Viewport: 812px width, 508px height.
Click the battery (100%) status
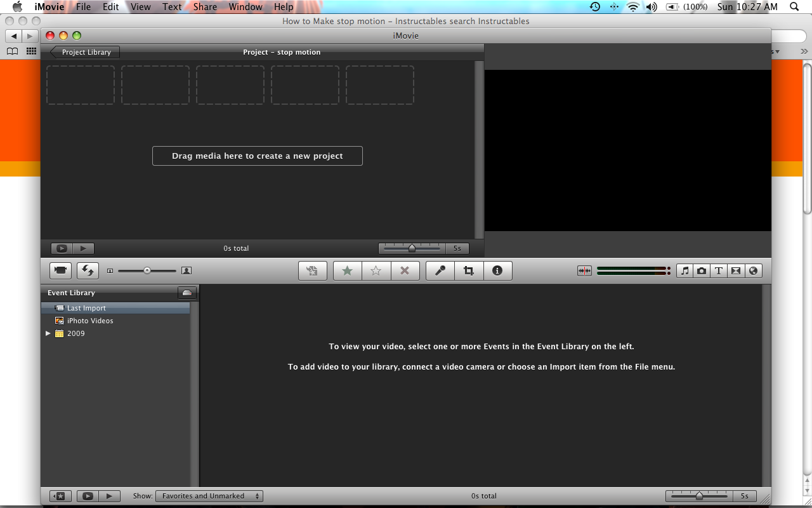(686, 7)
